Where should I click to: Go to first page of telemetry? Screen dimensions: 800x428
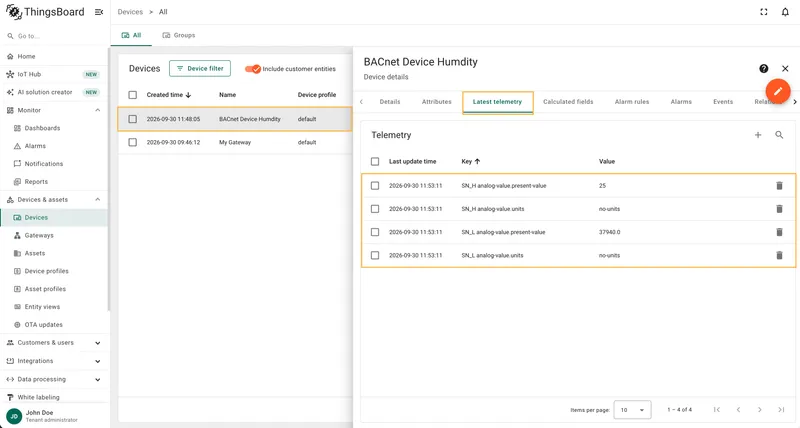coord(717,410)
